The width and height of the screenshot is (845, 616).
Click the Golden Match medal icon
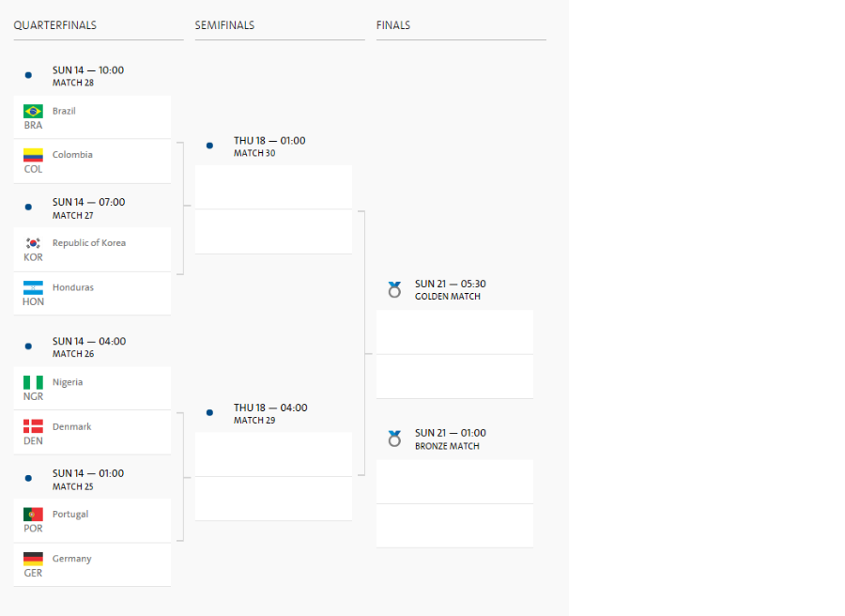(394, 289)
